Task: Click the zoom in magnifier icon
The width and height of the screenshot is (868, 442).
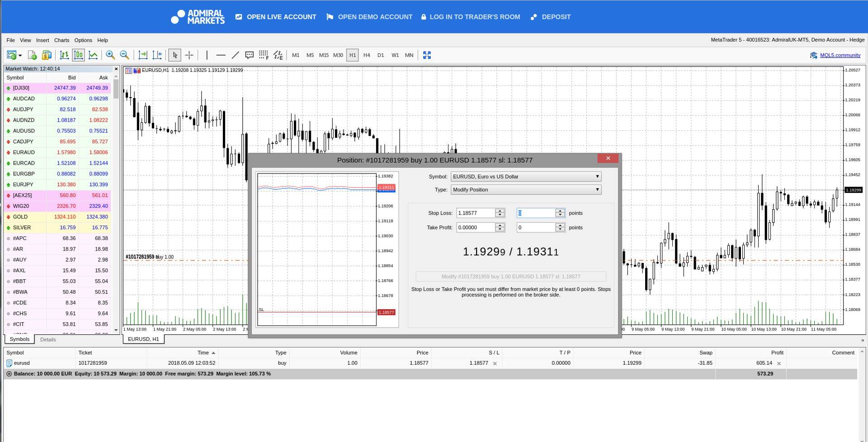Action: point(110,55)
